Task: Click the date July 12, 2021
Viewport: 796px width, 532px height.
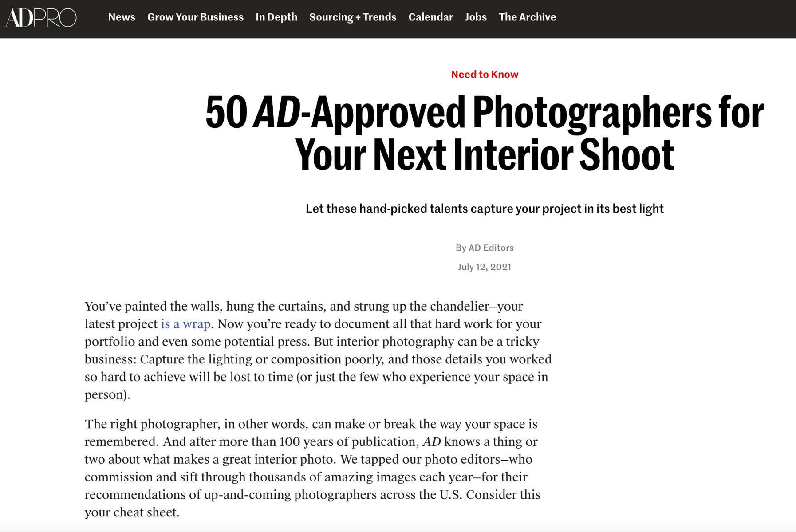Action: 485,267
